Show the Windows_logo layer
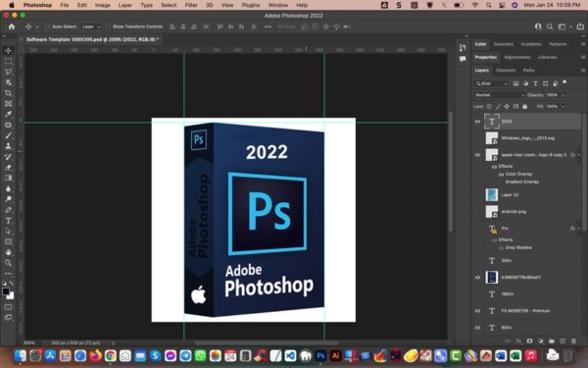 (x=477, y=138)
